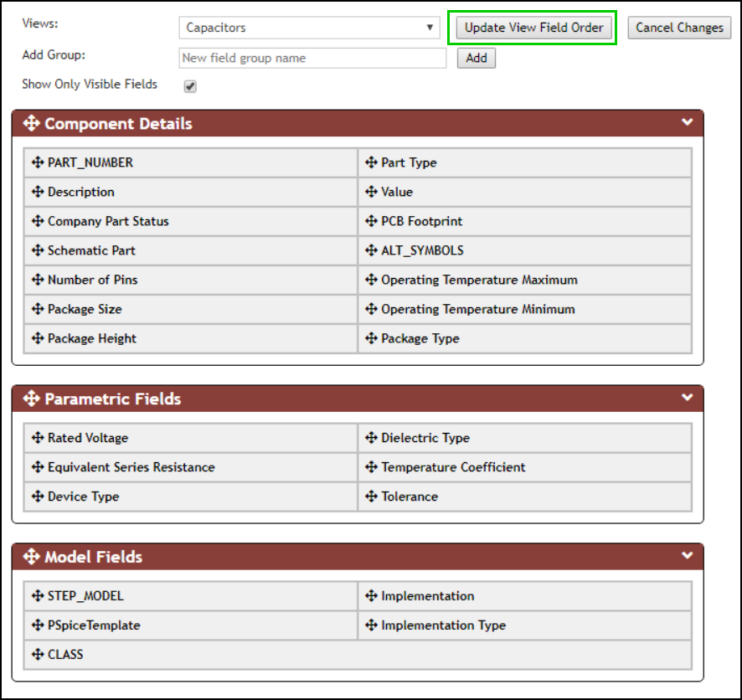The image size is (742, 700).
Task: Collapse the Parametric Fields group chevron
Action: (x=688, y=399)
